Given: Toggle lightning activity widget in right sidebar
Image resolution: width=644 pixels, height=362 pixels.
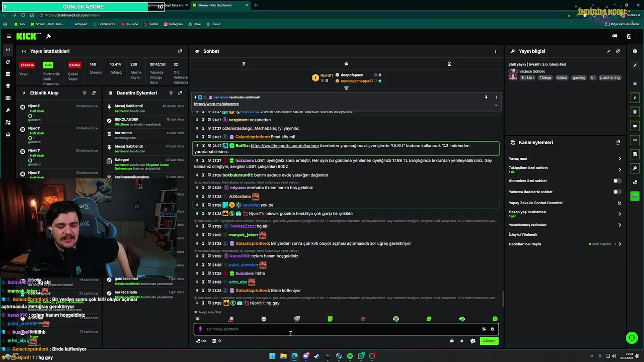Looking at the screenshot, I should (x=635, y=98).
